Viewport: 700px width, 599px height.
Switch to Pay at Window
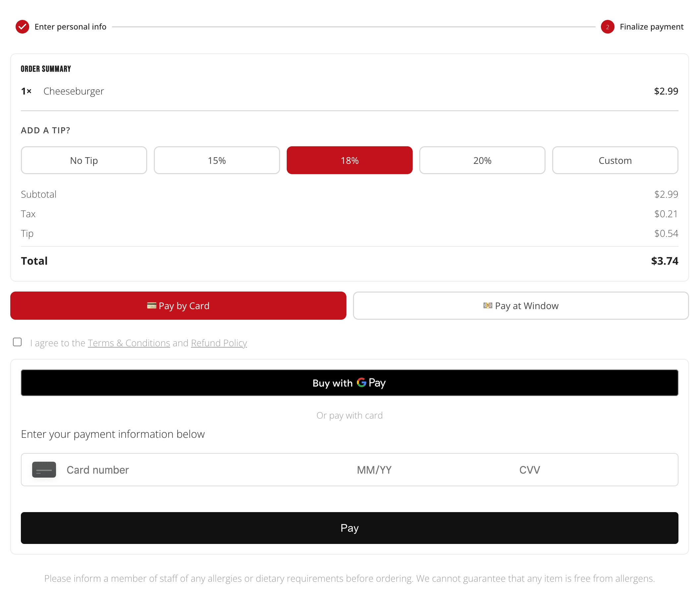[521, 305]
